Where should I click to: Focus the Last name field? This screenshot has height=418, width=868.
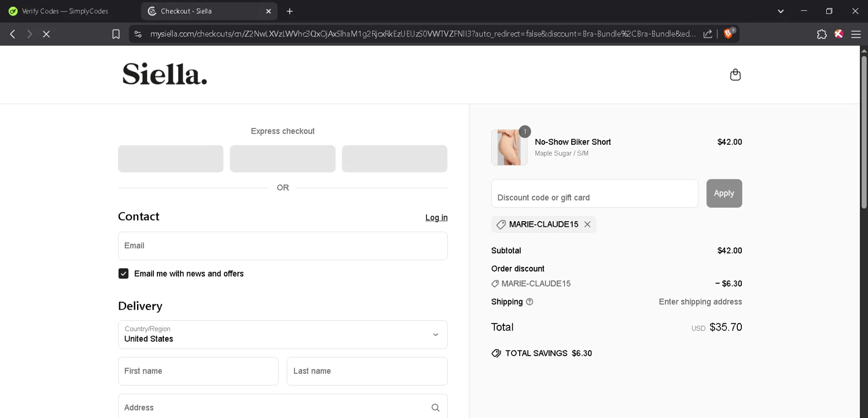pyautogui.click(x=367, y=371)
